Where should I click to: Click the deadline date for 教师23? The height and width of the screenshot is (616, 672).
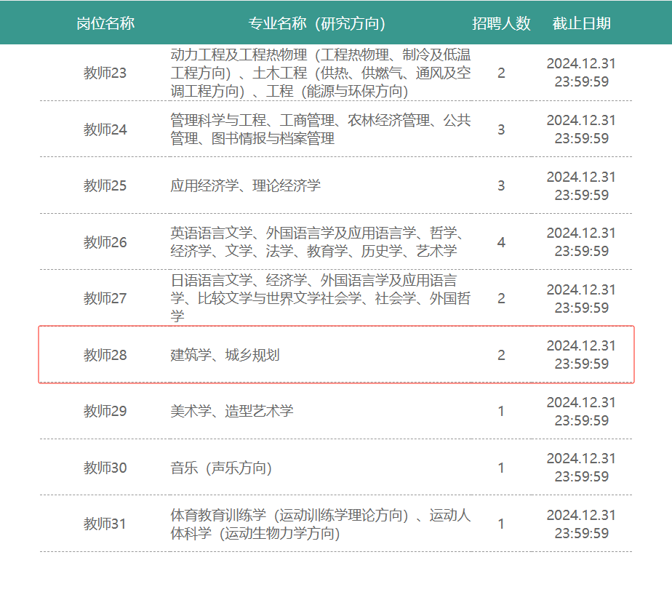click(x=581, y=73)
